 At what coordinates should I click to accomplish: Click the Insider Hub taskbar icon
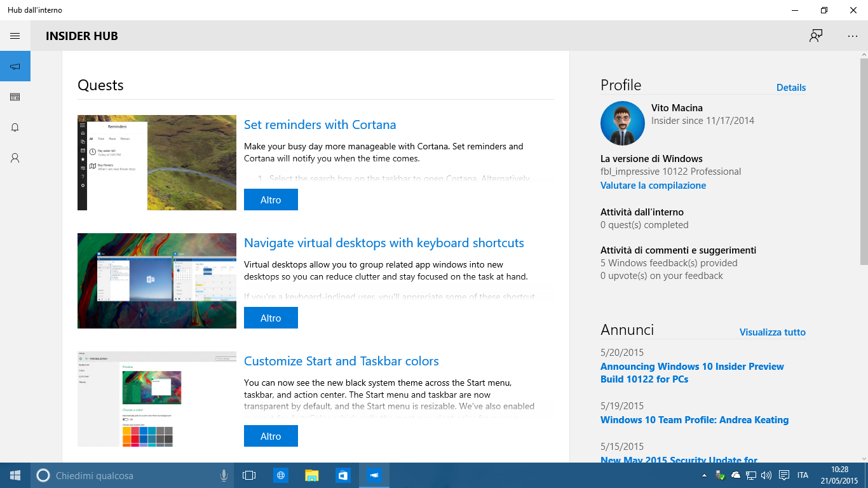coord(374,475)
